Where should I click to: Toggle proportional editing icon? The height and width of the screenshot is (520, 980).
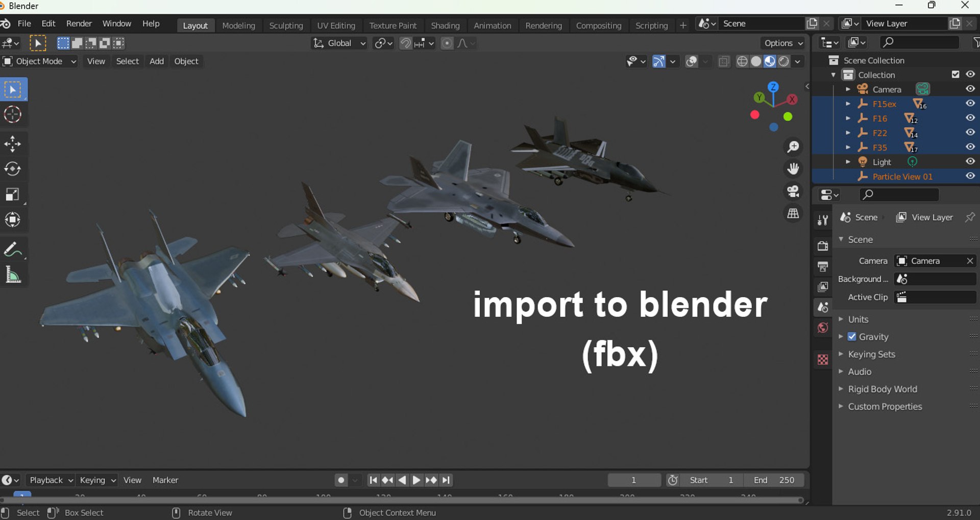pos(447,43)
